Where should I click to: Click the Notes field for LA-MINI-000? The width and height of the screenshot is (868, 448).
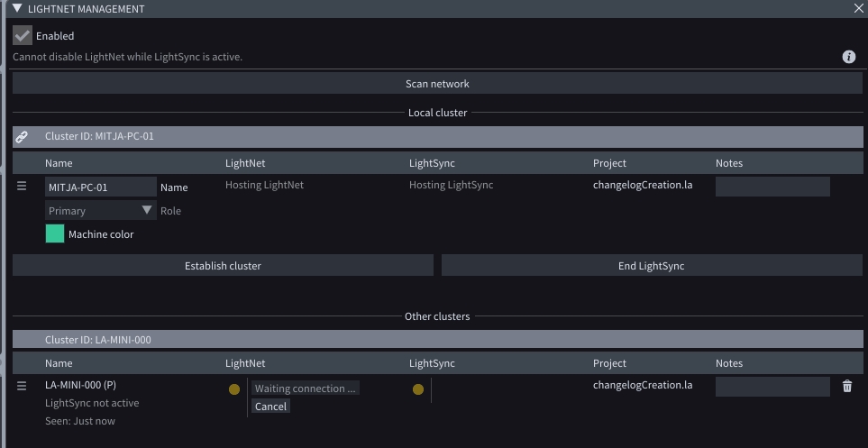coord(772,387)
